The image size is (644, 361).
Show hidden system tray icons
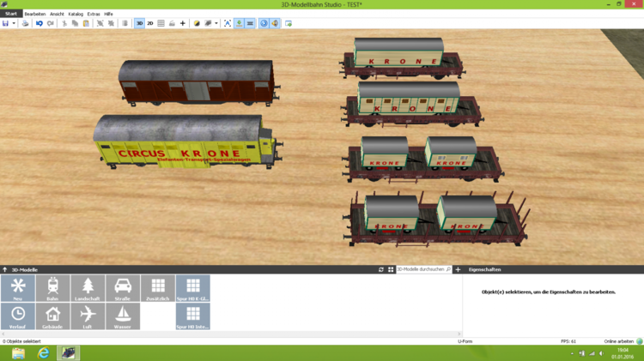pos(572,352)
